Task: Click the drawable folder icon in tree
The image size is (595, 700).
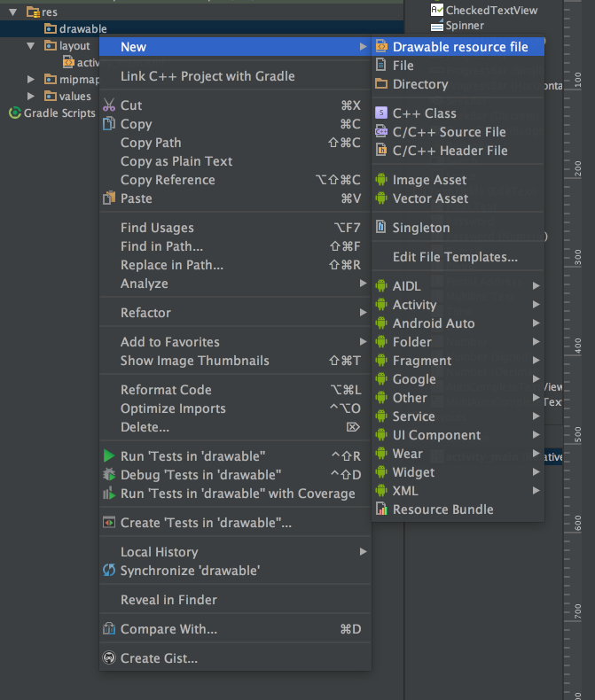Action: pos(50,28)
